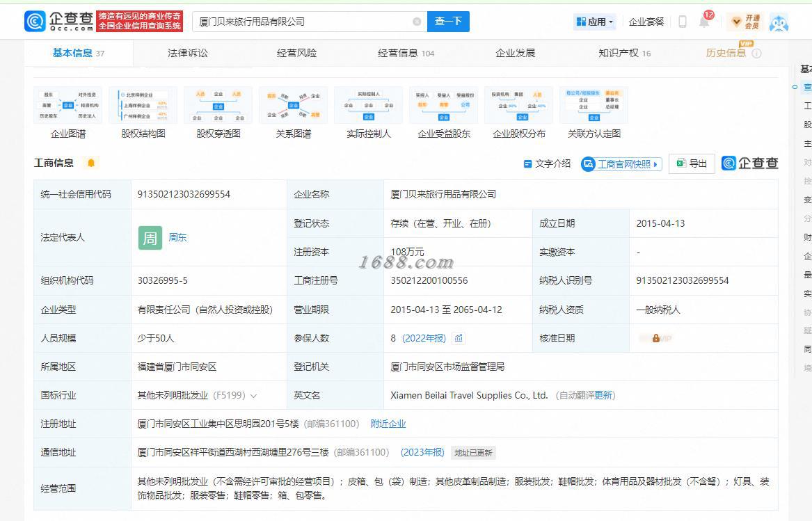Open legal representative 周东 link
Screen dimensions: 812x521
[x=177, y=237]
